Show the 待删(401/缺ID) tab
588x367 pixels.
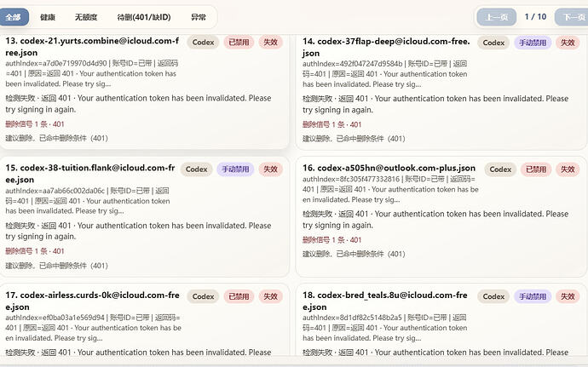[144, 17]
